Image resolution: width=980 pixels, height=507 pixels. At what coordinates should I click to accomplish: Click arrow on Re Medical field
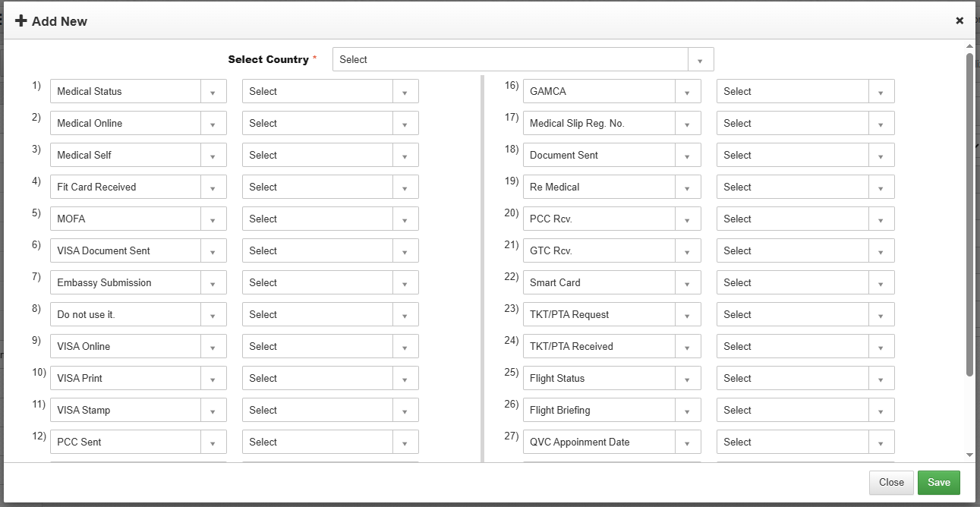tap(687, 187)
